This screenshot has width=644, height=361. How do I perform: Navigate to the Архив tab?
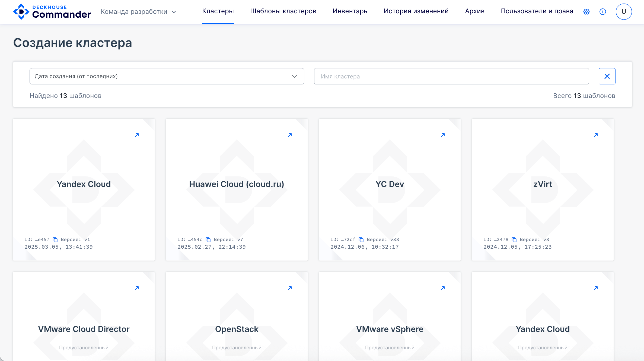pyautogui.click(x=475, y=11)
